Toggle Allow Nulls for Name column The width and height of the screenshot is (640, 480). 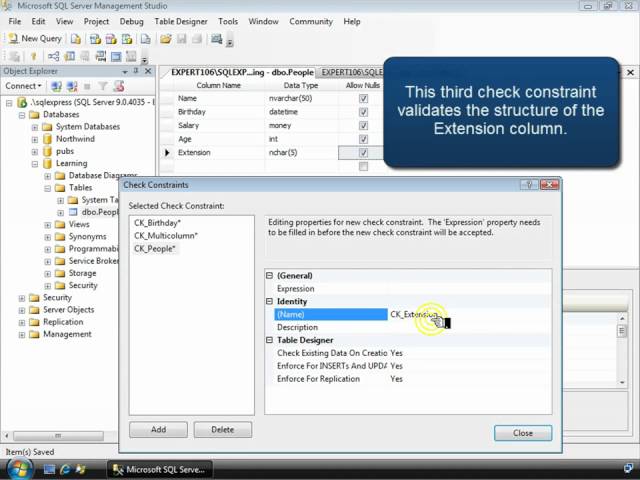[363, 98]
